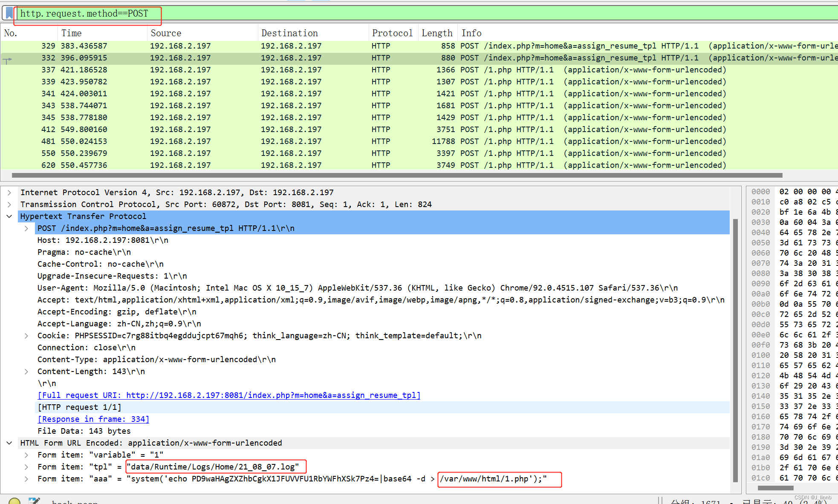Expand the Internet Protocol Version 4 node
The image size is (838, 504).
[x=9, y=192]
